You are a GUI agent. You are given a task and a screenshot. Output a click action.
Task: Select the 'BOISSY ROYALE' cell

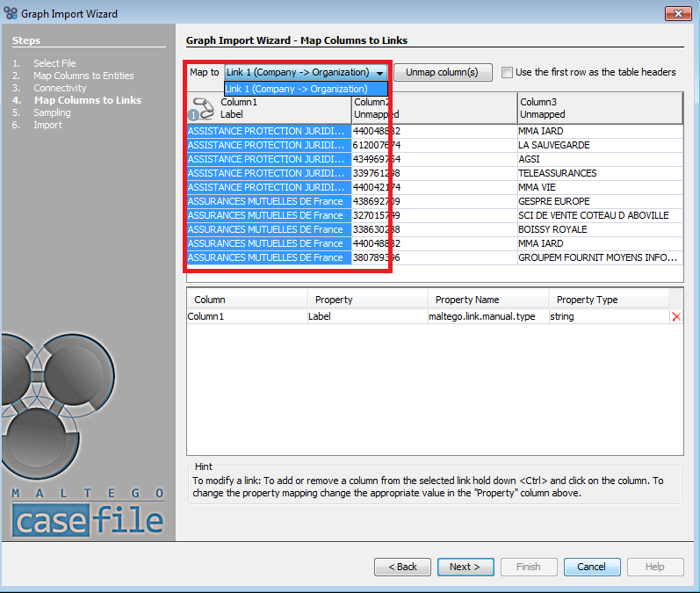[x=600, y=229]
